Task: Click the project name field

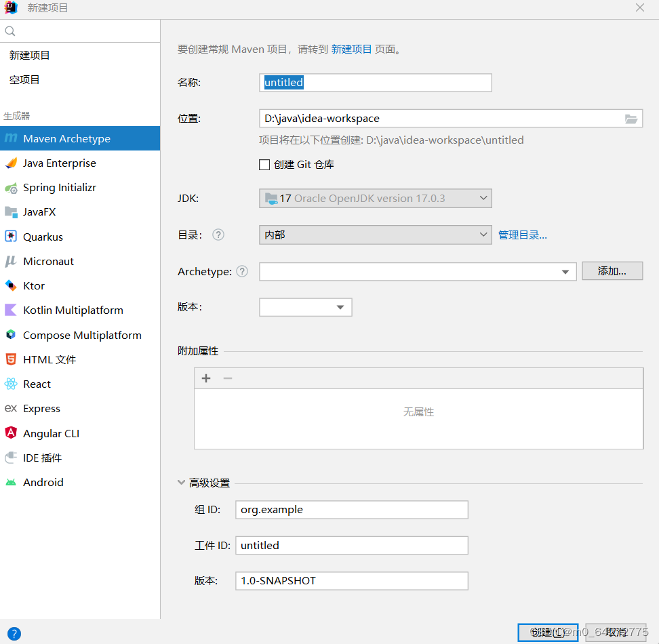Action: pyautogui.click(x=376, y=83)
